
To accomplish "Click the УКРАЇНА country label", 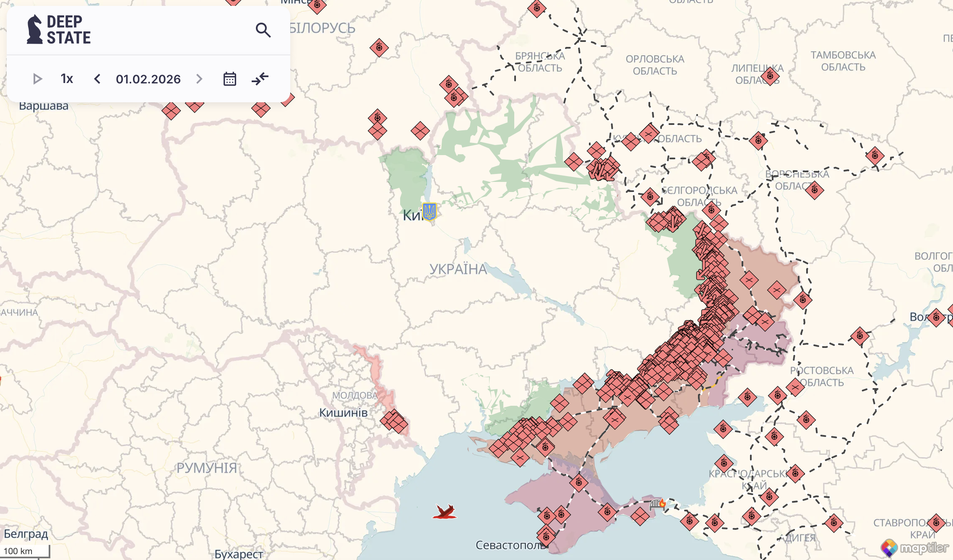I will 458,269.
